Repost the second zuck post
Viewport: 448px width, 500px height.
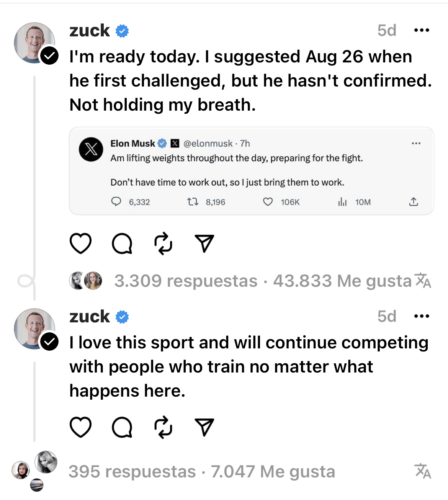pos(163,427)
